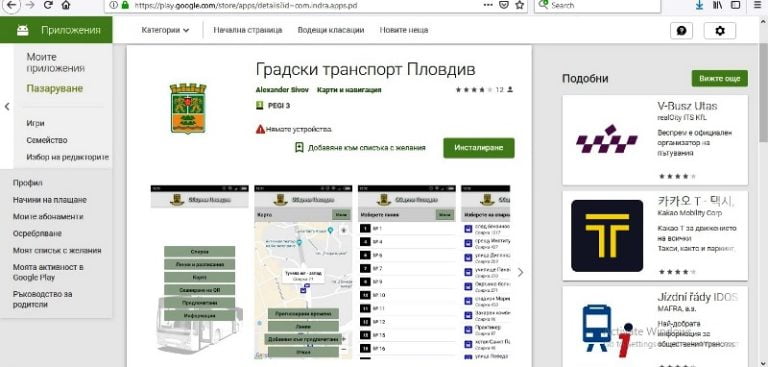Open the Новите неща tab
Viewport: 768px width, 367px height.
tap(404, 30)
